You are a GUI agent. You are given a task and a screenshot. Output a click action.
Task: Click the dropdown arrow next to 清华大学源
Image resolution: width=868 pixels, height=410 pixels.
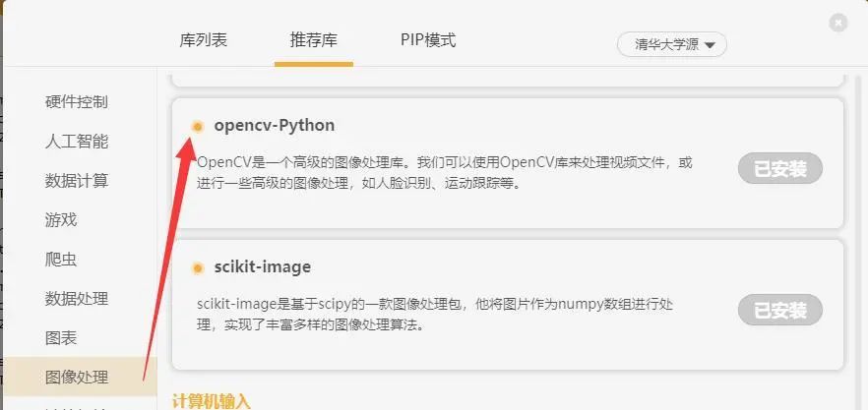(x=711, y=45)
